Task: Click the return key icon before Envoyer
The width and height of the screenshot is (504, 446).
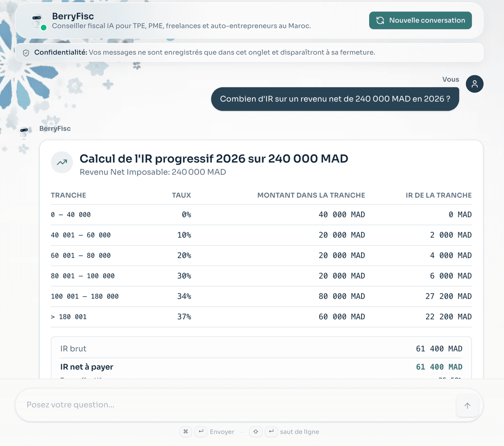Action: (200, 432)
